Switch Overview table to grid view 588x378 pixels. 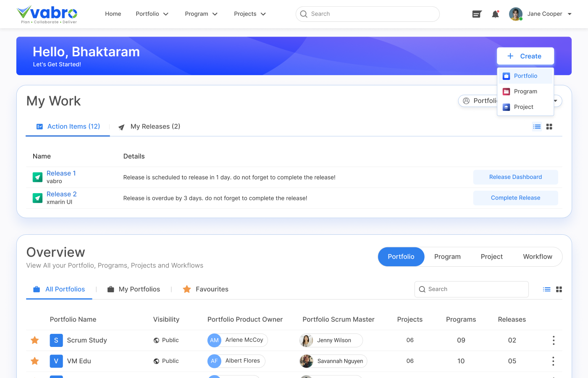tap(559, 289)
